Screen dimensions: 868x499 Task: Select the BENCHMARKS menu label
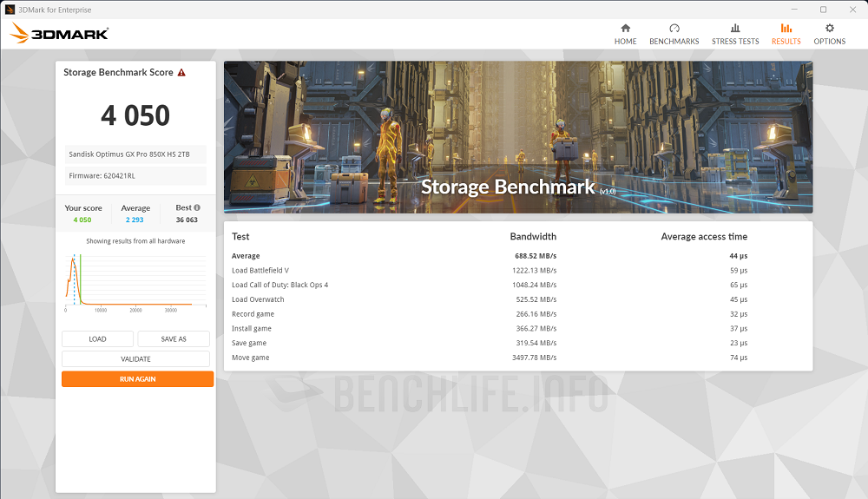[674, 42]
